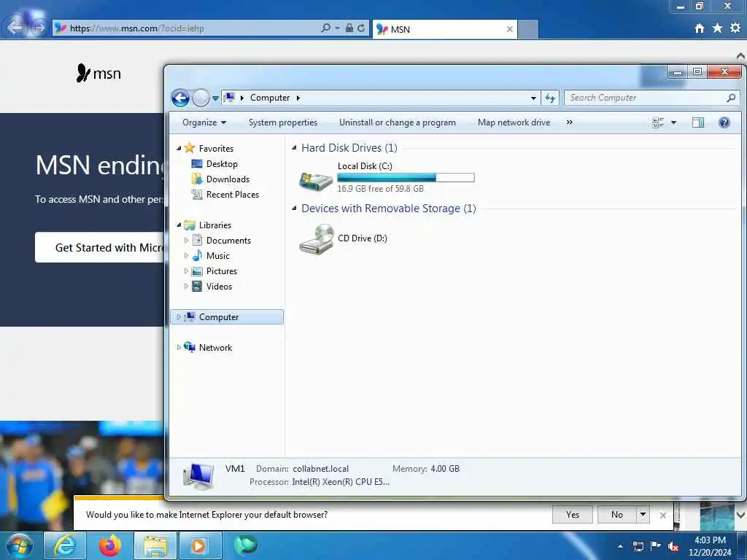747x560 pixels.
Task: Click the VM1 computer icon in details pane
Action: pyautogui.click(x=198, y=476)
